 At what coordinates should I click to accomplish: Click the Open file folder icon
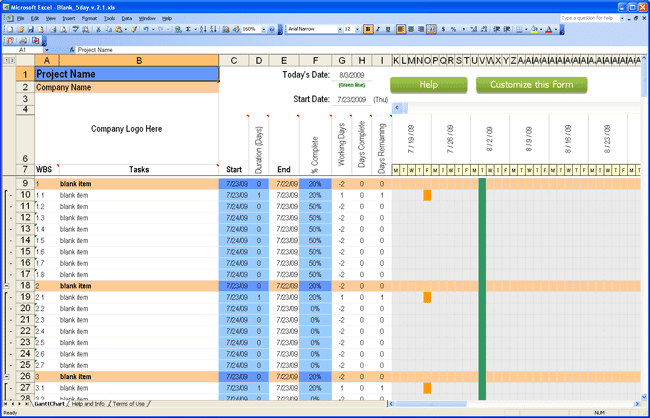click(x=20, y=29)
